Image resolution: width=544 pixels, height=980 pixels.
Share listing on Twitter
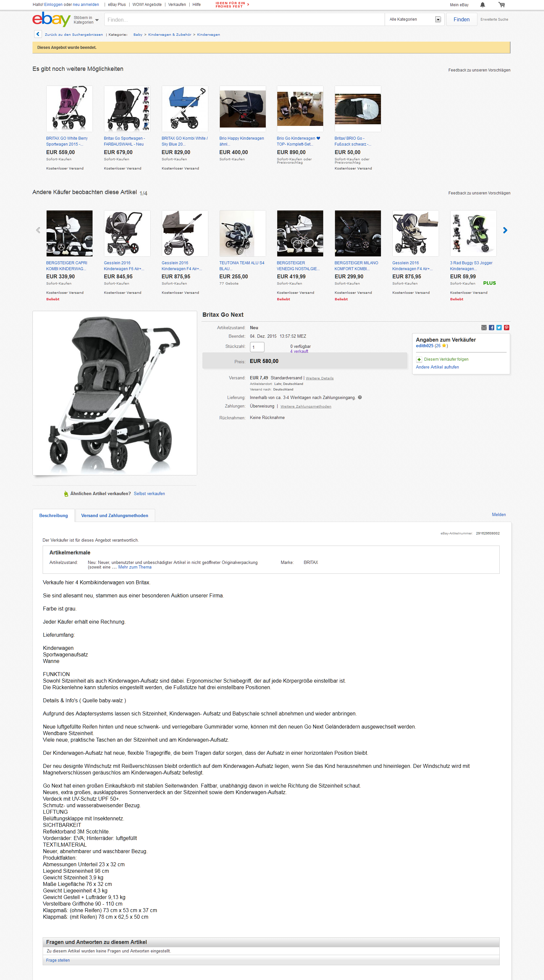pos(499,328)
